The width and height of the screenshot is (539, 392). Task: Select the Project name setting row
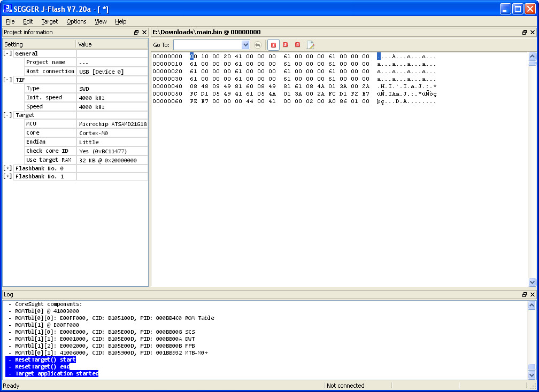pyautogui.click(x=86, y=62)
